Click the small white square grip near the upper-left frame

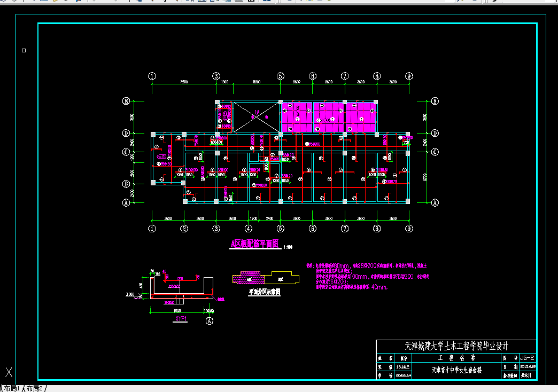[x=24, y=51]
